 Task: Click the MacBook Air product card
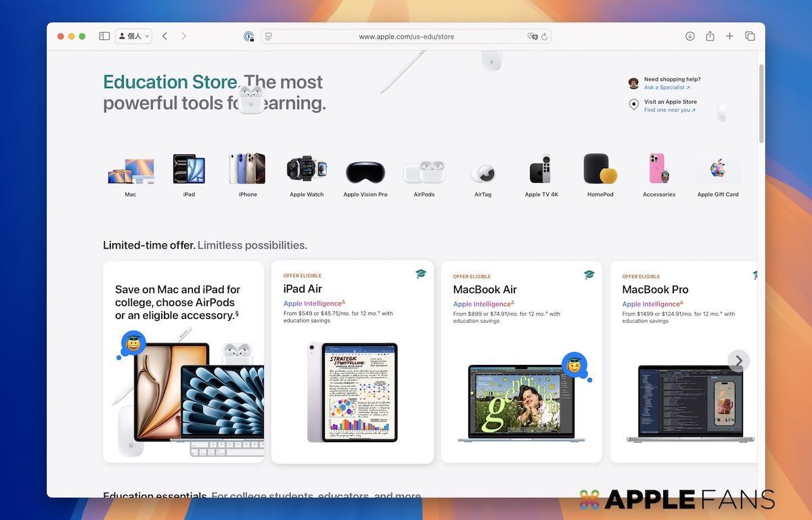coord(521,362)
